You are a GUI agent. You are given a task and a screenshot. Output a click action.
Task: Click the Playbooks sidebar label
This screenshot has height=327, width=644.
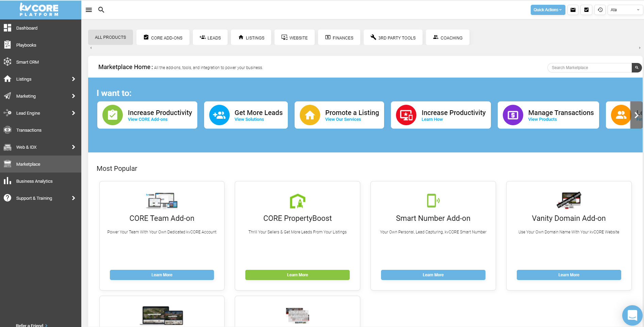[x=26, y=45]
